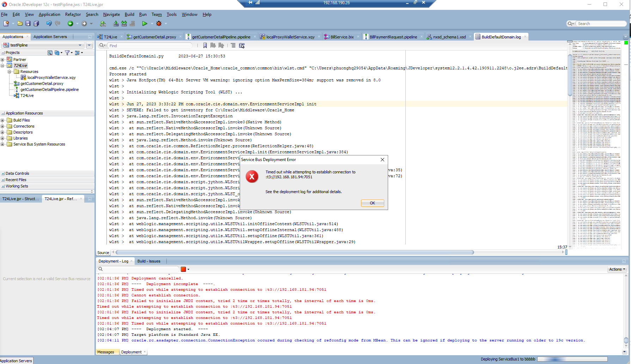
Task: Click the green Run play icon
Action: [145, 23]
